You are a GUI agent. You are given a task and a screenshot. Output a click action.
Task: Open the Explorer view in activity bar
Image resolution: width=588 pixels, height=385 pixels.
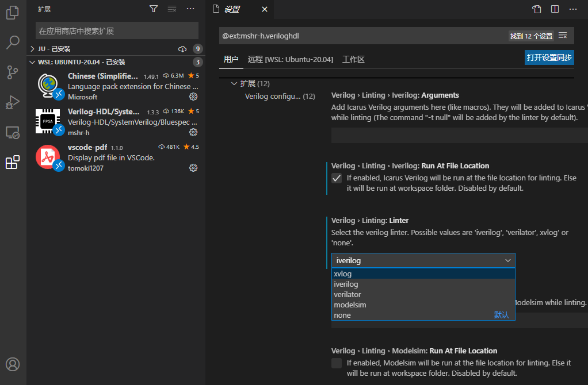13,13
